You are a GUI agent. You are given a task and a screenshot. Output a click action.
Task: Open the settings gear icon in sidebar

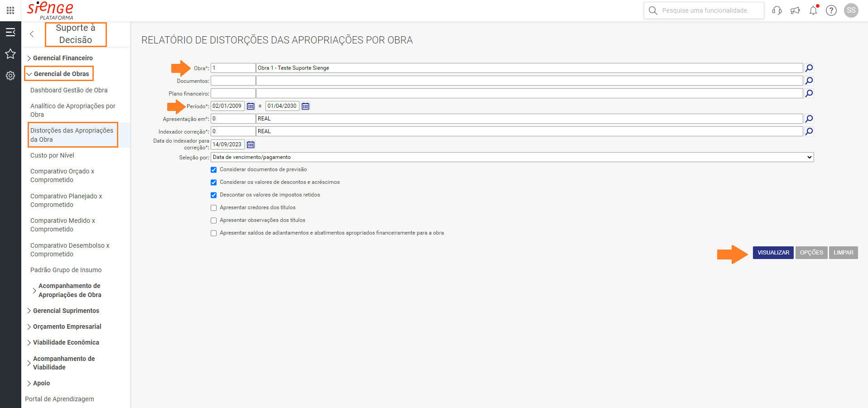(10, 76)
